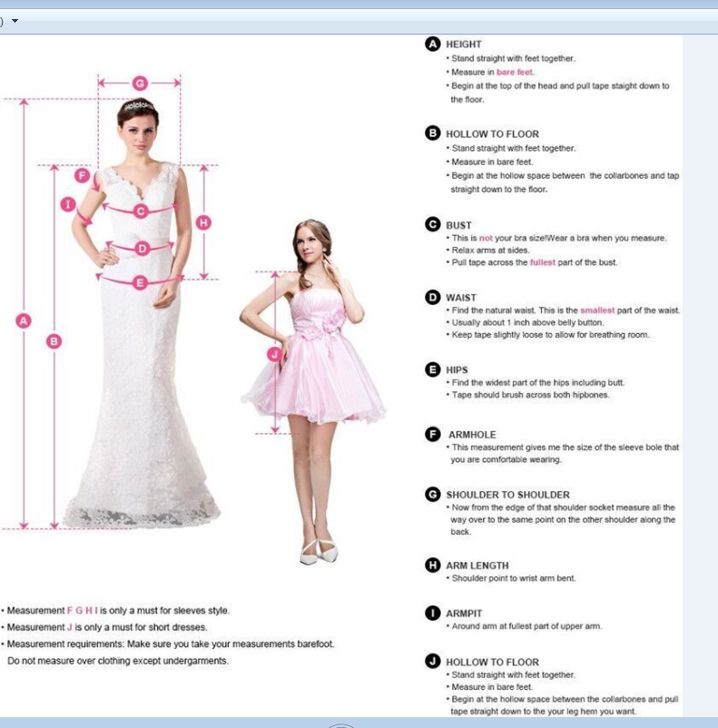Viewport: 718px width, 728px height.
Task: Open the dropdown arrow in the top toolbar
Action: 15,21
